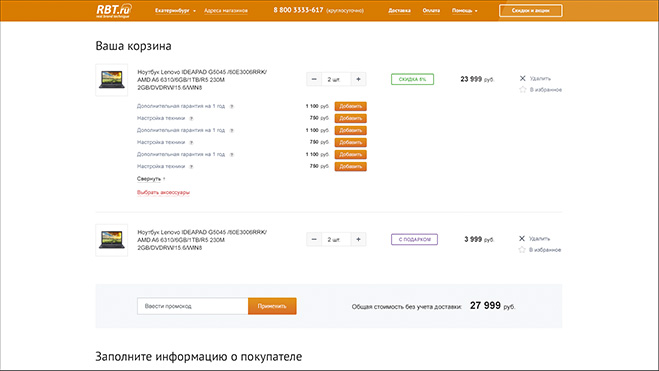Show help for first Настройка техники row
This screenshot has height=371, width=659.
pyautogui.click(x=191, y=118)
